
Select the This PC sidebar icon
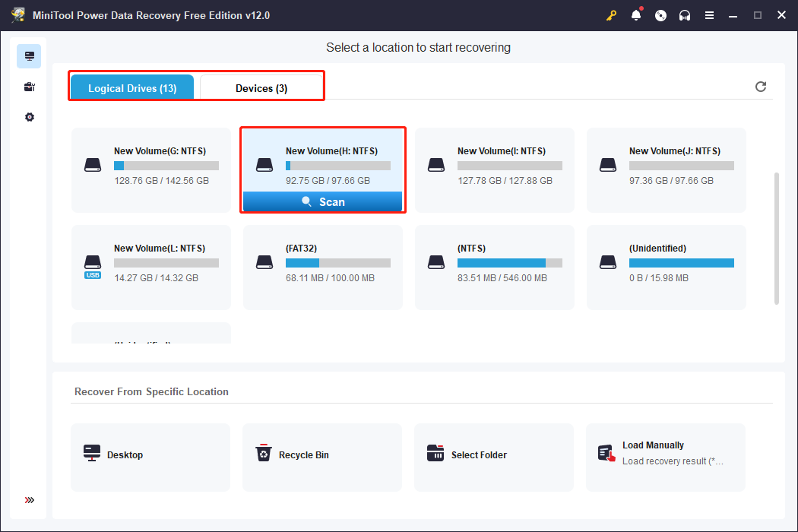[x=29, y=56]
